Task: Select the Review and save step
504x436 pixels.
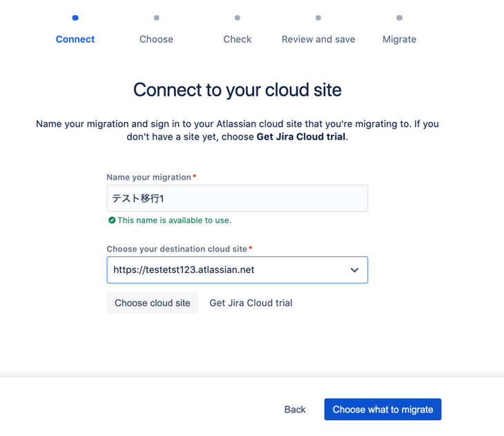Action: tap(318, 39)
